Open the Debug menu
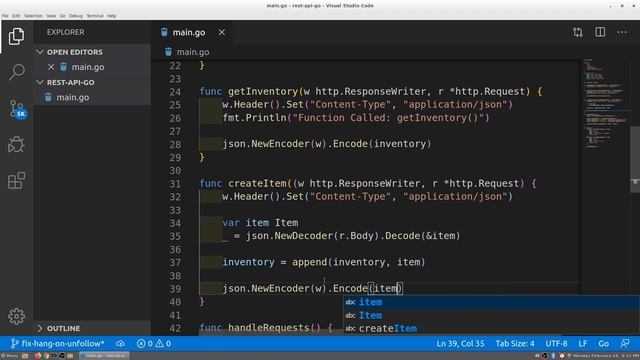 (x=76, y=16)
